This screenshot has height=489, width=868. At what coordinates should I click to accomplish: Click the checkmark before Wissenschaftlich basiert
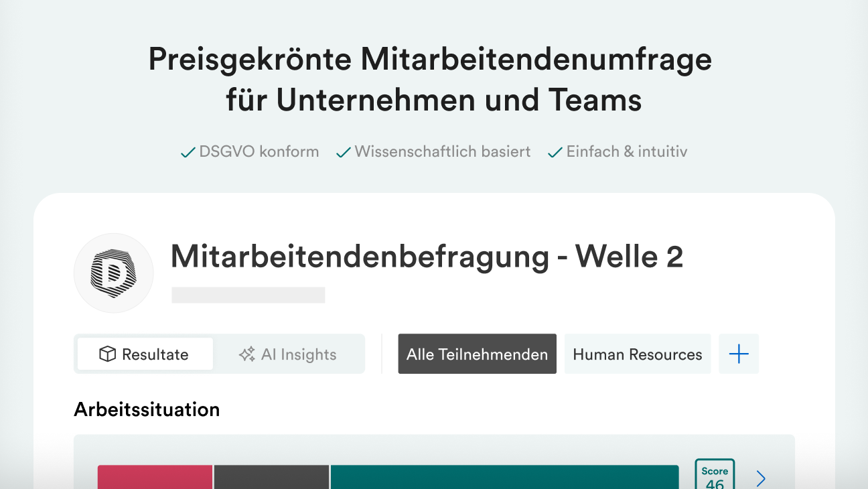tap(344, 153)
